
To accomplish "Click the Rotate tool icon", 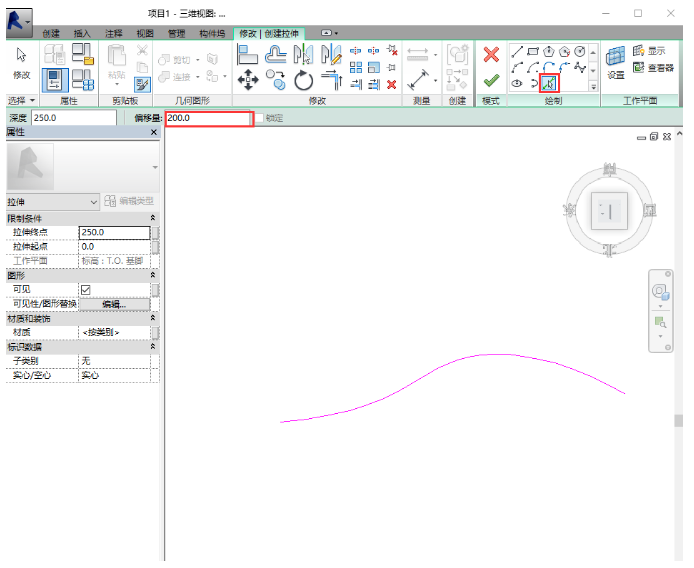I will 303,80.
